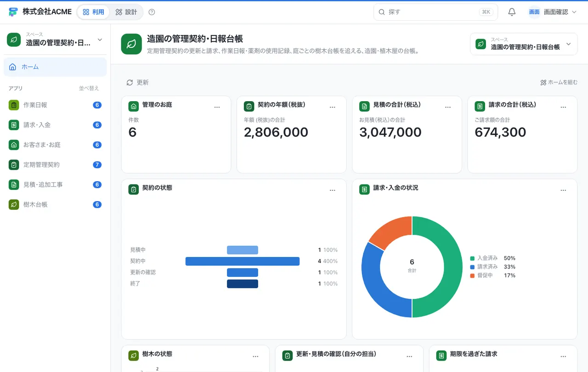
Task: Click the 探す search field
Action: (435, 12)
